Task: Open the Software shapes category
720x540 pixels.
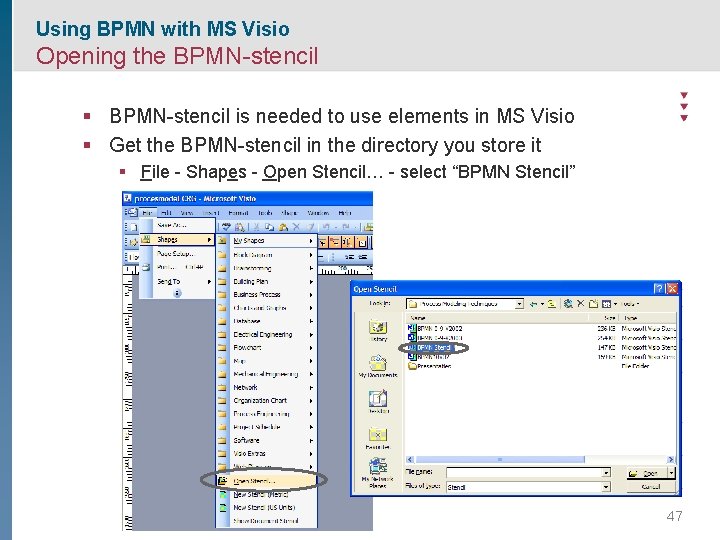Action: tap(267, 440)
